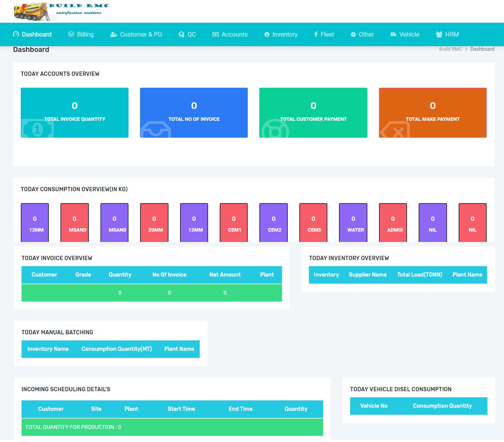The width and height of the screenshot is (504, 442).
Task: Click the Dashboard breadcrumb item
Action: pyautogui.click(x=482, y=49)
